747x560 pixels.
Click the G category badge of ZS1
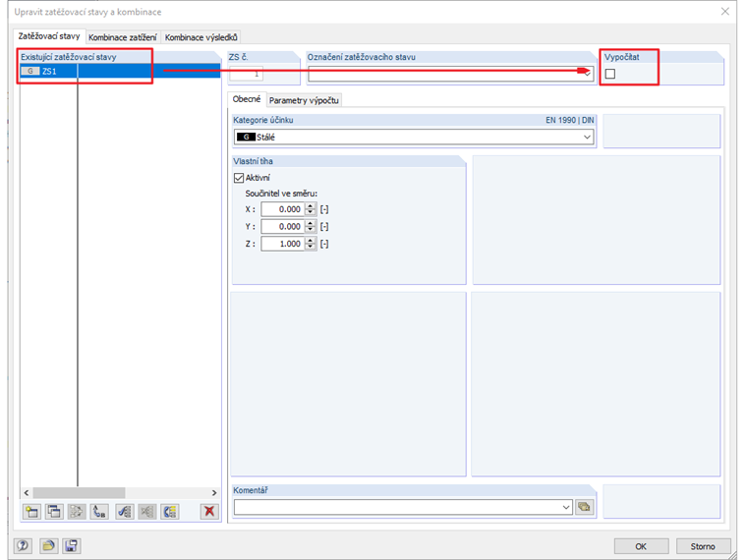30,71
